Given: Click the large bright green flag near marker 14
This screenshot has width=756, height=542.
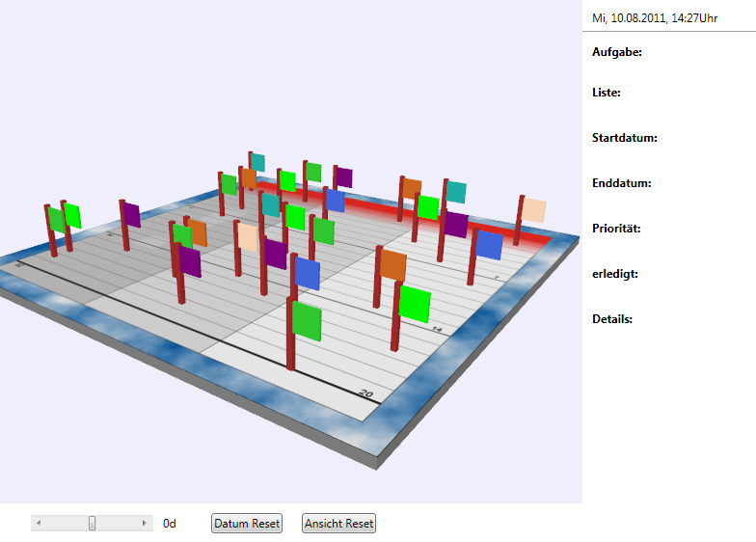Looking at the screenshot, I should [x=415, y=304].
